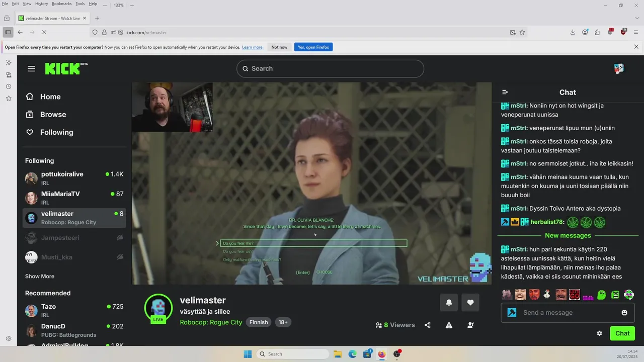Viewport: 644px width, 362px height.
Task: Open the Firefox extensions puzzle icon
Action: 597,32
